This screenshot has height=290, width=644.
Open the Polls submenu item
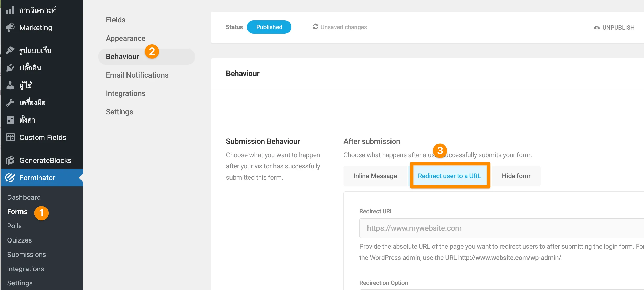[x=14, y=226]
